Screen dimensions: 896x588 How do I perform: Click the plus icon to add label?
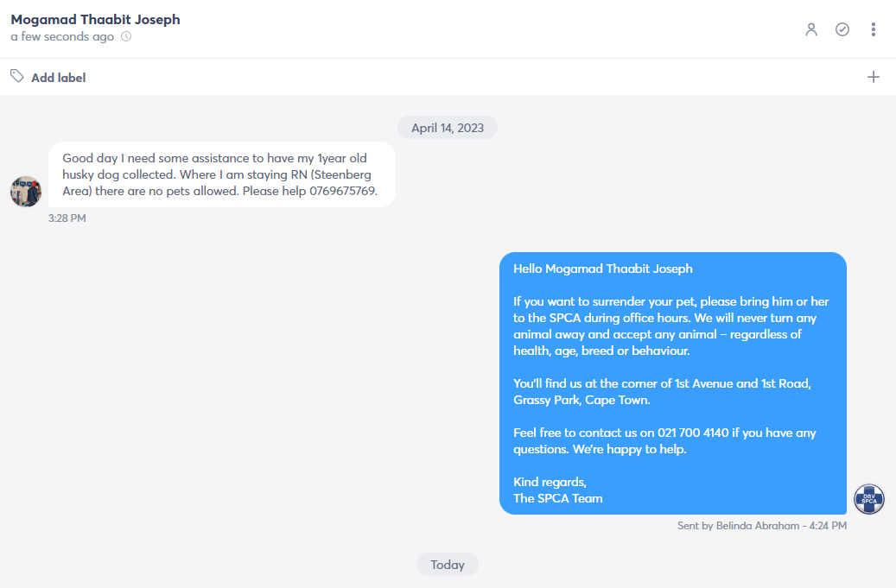pyautogui.click(x=874, y=77)
